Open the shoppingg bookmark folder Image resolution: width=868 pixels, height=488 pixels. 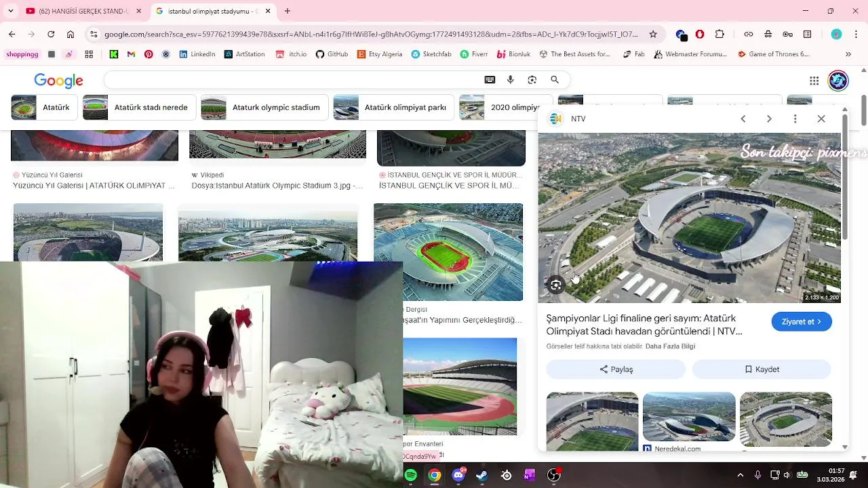[x=22, y=54]
